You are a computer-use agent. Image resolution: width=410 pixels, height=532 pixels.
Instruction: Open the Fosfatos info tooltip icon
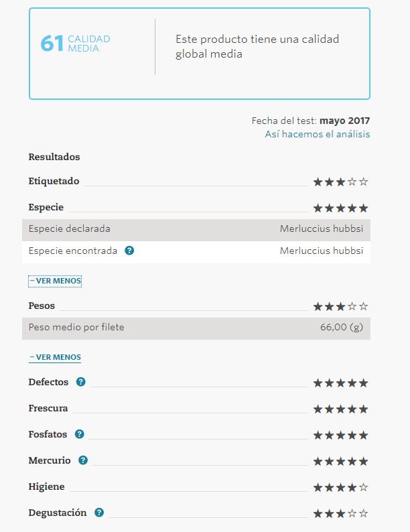click(x=80, y=434)
